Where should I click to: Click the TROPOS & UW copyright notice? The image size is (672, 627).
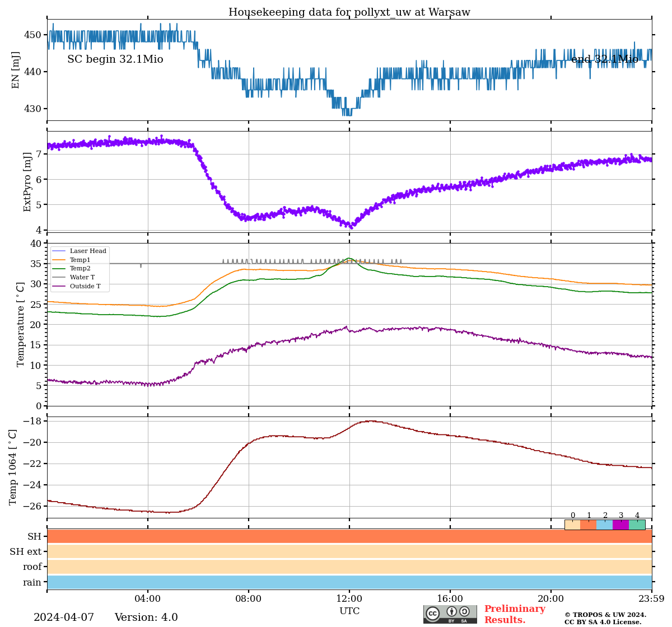[x=605, y=618]
